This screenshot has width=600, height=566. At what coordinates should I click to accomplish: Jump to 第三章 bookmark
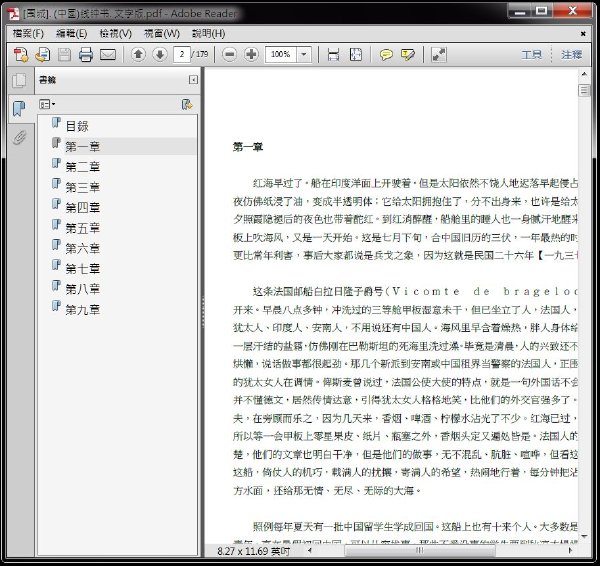point(83,187)
